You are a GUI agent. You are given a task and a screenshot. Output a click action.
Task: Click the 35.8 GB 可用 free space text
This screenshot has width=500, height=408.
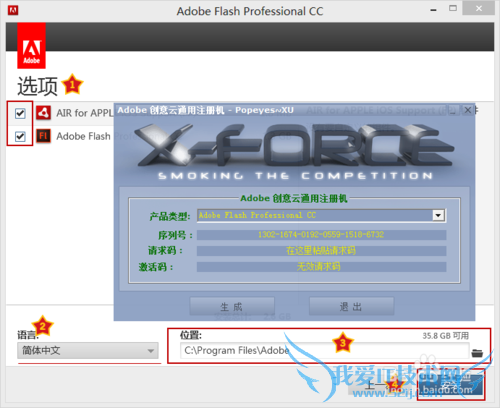[445, 336]
